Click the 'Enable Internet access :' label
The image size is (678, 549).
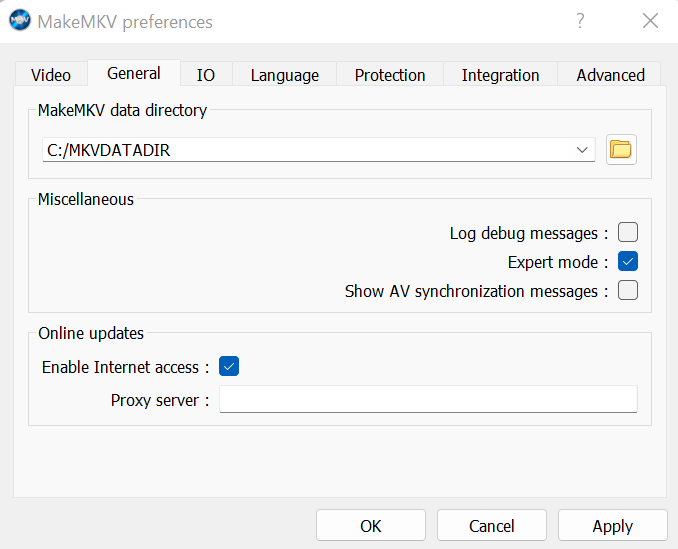[x=125, y=367]
